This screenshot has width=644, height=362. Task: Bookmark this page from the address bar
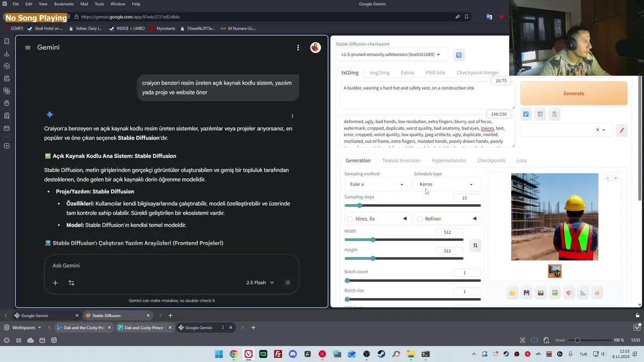click(x=467, y=17)
